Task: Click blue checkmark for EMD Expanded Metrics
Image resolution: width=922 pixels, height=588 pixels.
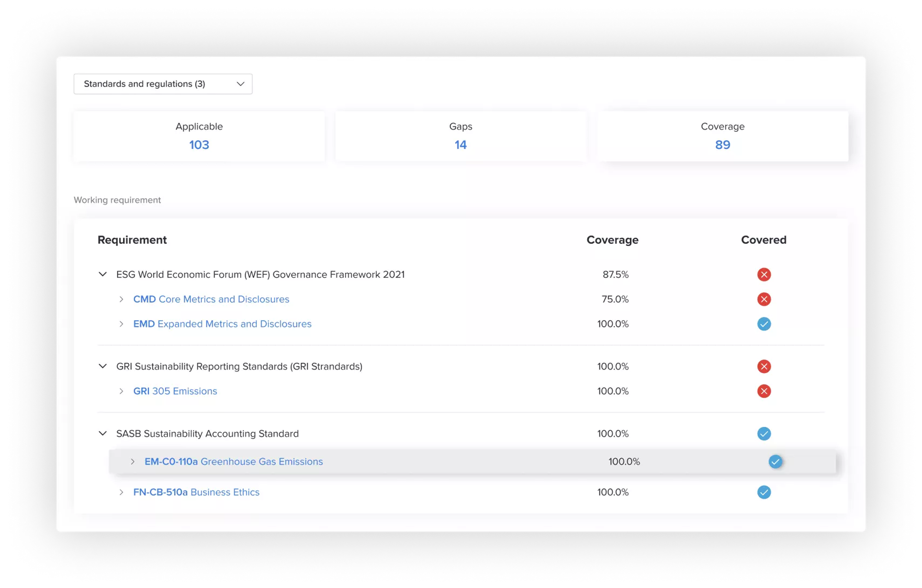Action: pos(764,324)
